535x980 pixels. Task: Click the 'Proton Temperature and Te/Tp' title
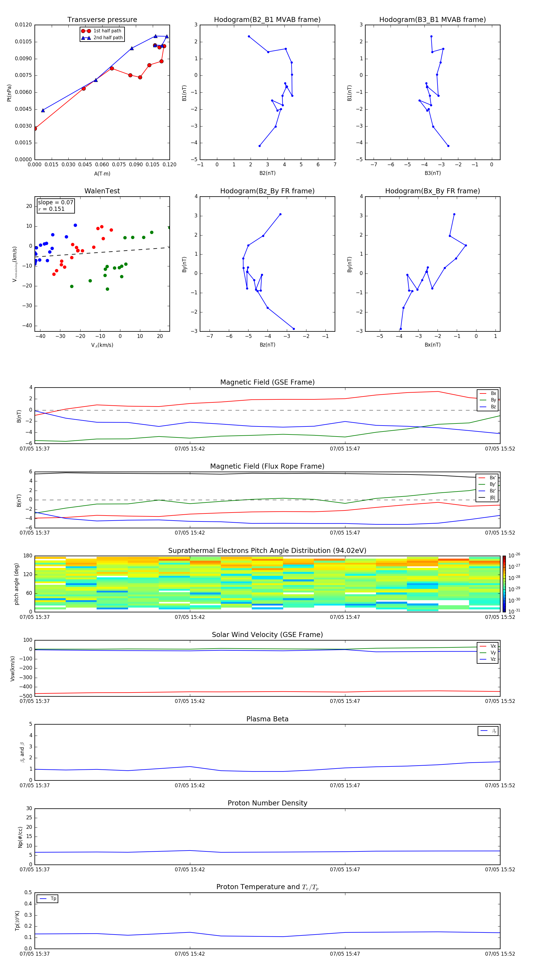point(267,887)
